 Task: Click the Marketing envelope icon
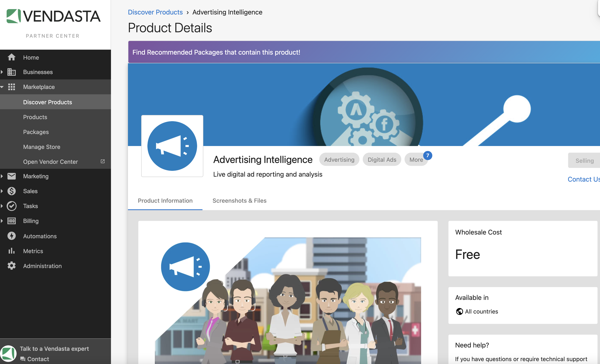(x=11, y=176)
